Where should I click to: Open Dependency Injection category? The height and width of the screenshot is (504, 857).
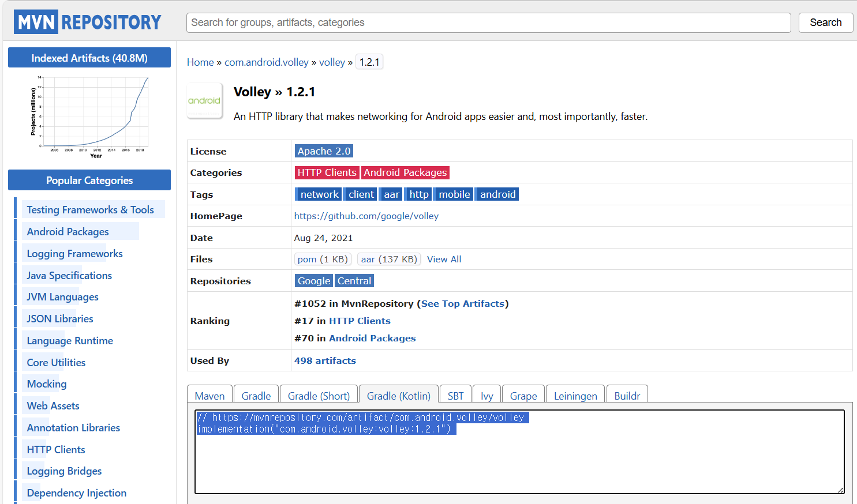tap(77, 493)
